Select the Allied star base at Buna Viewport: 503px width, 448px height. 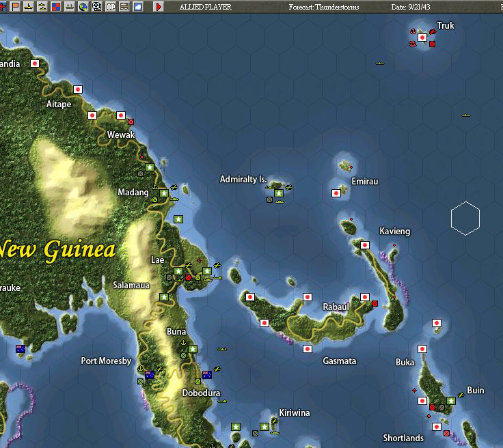[193, 349]
